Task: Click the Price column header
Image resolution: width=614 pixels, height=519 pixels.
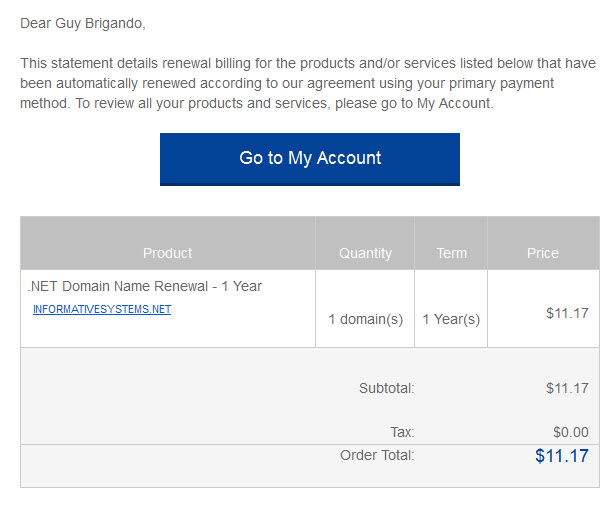Action: [543, 253]
